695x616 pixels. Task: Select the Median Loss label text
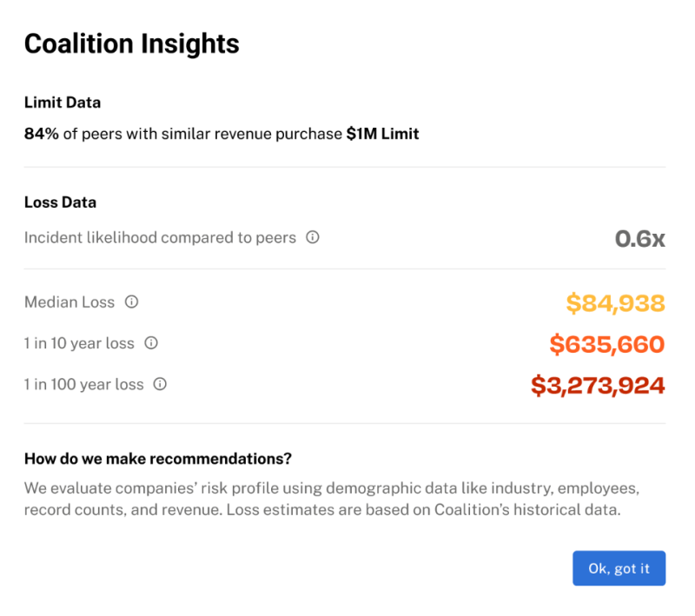tap(69, 302)
